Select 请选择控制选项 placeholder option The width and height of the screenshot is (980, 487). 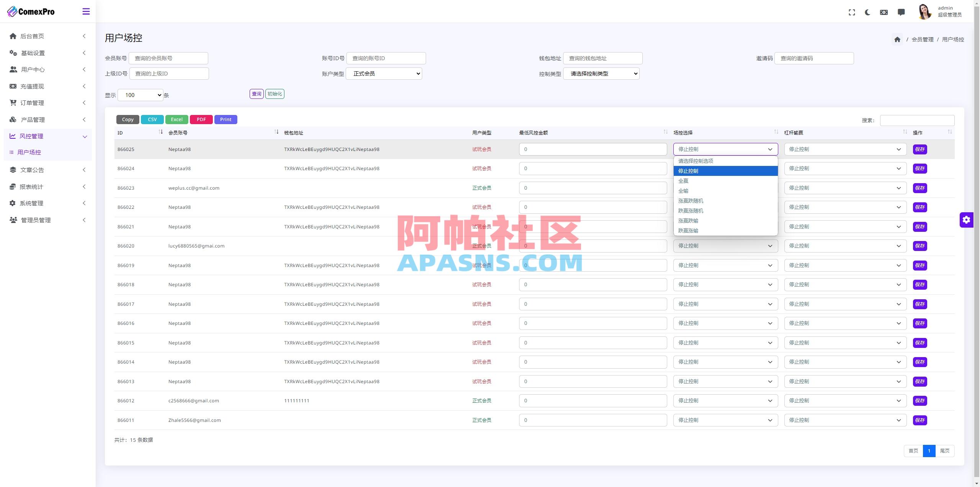point(725,161)
